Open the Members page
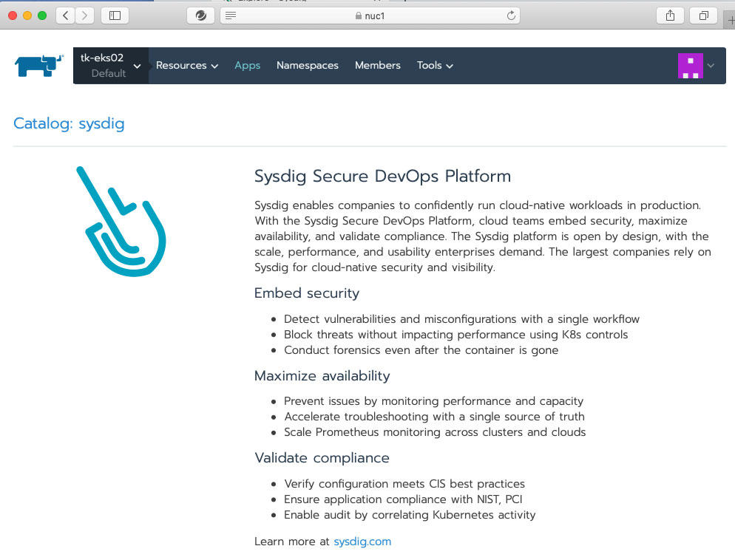The image size is (735, 560). click(378, 66)
